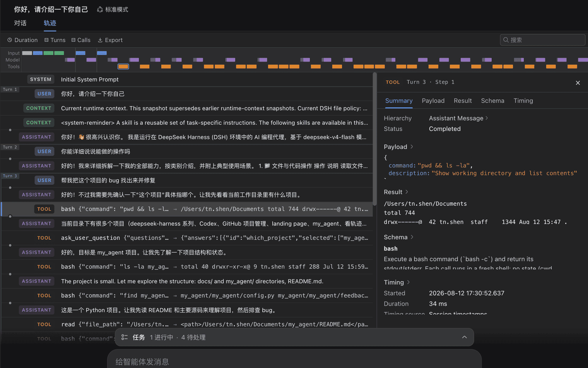Close the tool detail panel
The image size is (588, 368).
click(578, 83)
